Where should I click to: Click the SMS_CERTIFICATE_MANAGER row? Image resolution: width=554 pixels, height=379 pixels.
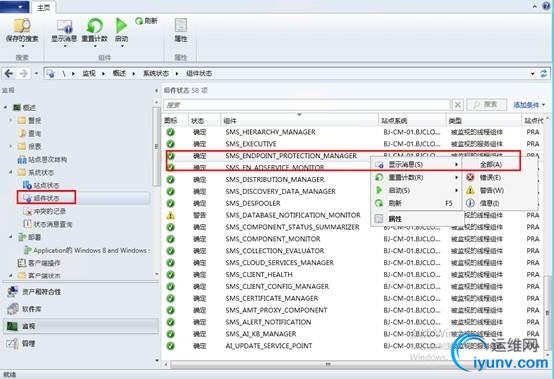[x=354, y=298]
